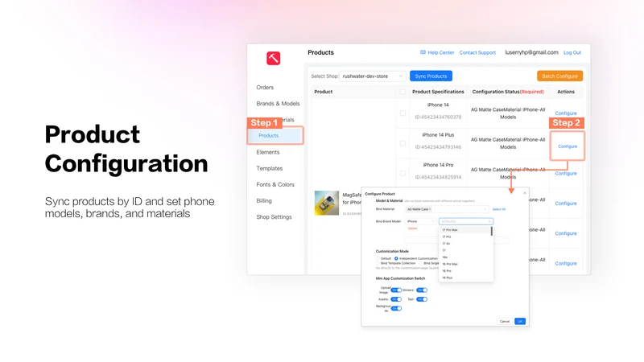Click Cancel in Configure Product dialog
Viewport: 644px width, 362px height.
click(x=505, y=321)
